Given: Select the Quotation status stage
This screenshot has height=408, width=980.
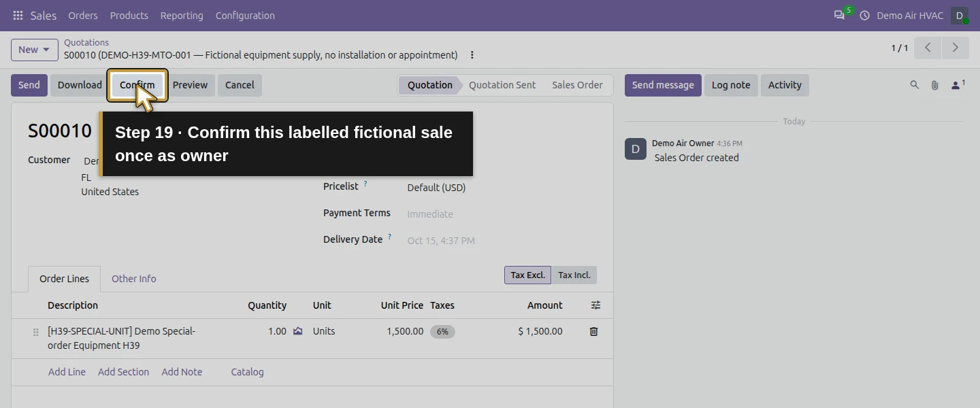Looking at the screenshot, I should [430, 85].
